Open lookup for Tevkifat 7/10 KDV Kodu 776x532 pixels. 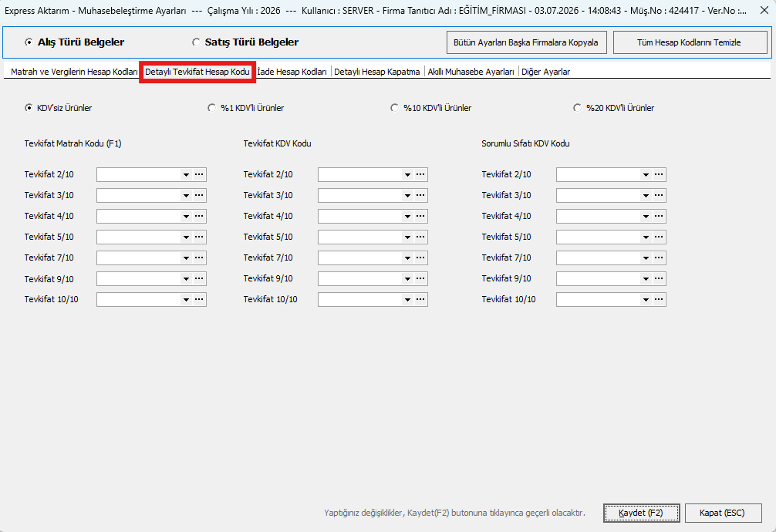[420, 258]
